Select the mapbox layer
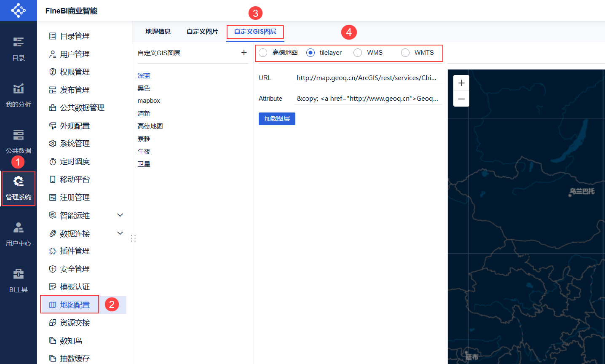The height and width of the screenshot is (364, 605). pyautogui.click(x=149, y=101)
